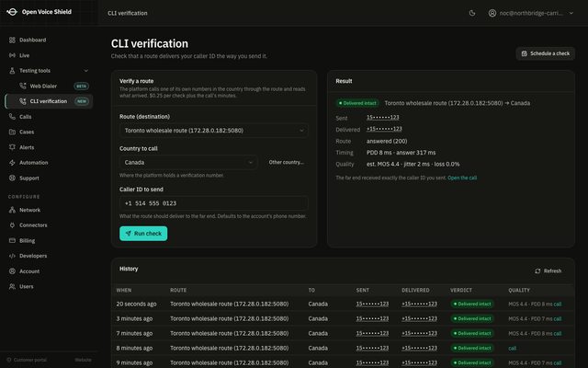The height and width of the screenshot is (368, 588).
Task: Click the NEW badge beside CLI verification
Action: [x=82, y=101]
